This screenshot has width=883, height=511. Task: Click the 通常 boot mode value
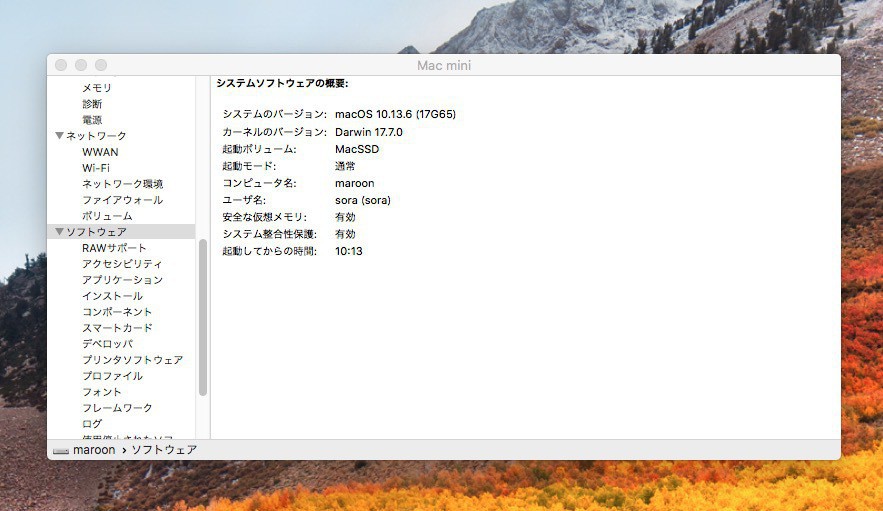click(x=345, y=166)
